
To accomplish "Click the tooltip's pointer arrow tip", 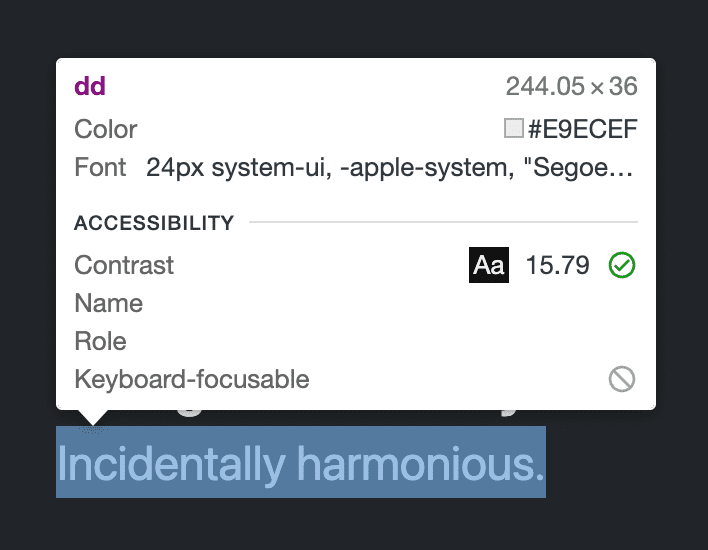I will (93, 423).
